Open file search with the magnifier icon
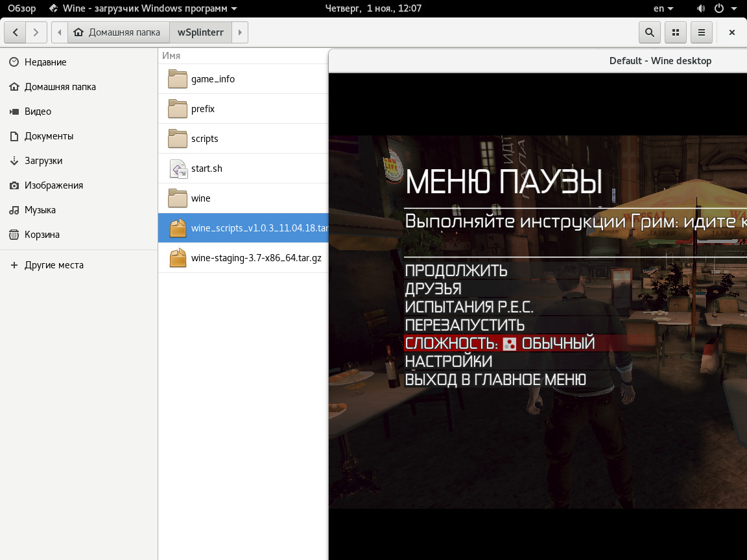This screenshot has height=560, width=747. 649,32
